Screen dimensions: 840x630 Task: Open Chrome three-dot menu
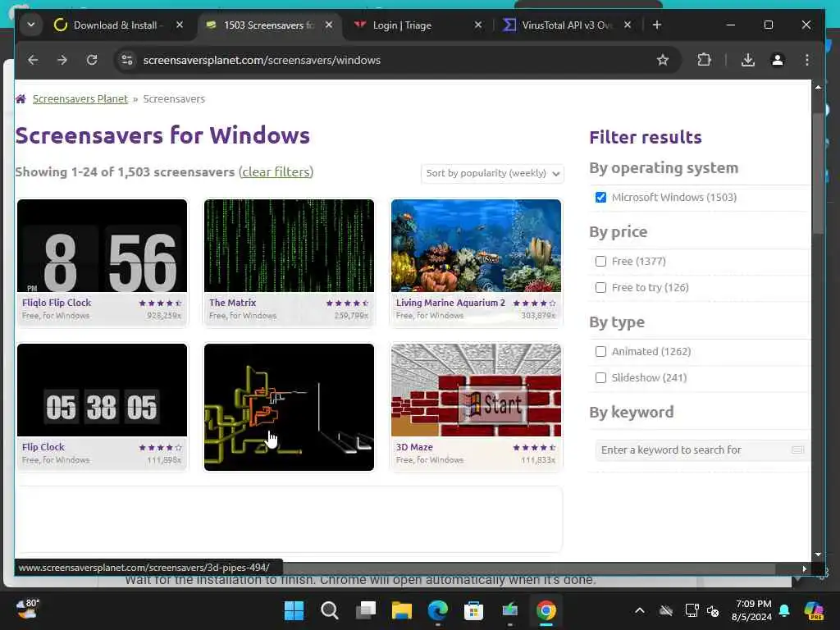[807, 60]
